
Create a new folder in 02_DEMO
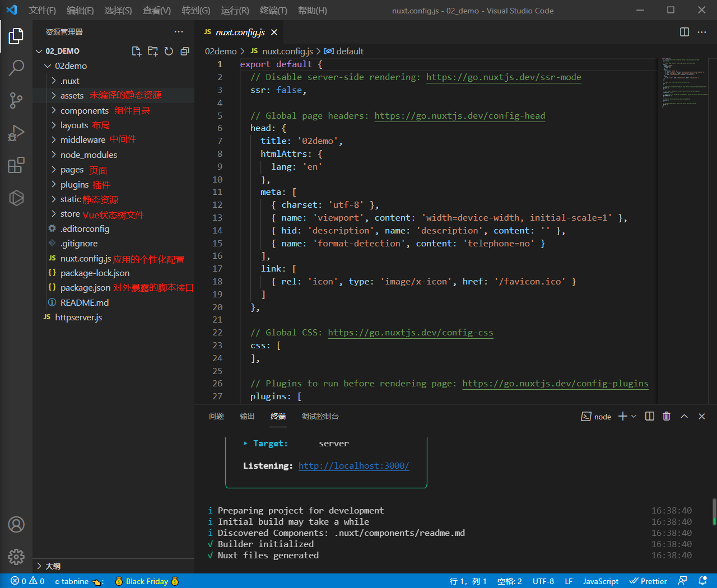[152, 52]
